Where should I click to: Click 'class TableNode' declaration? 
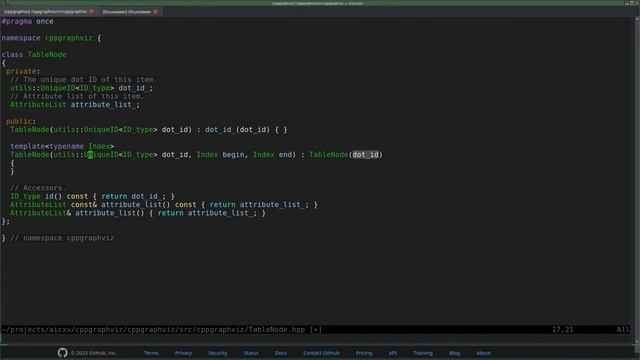(x=34, y=55)
